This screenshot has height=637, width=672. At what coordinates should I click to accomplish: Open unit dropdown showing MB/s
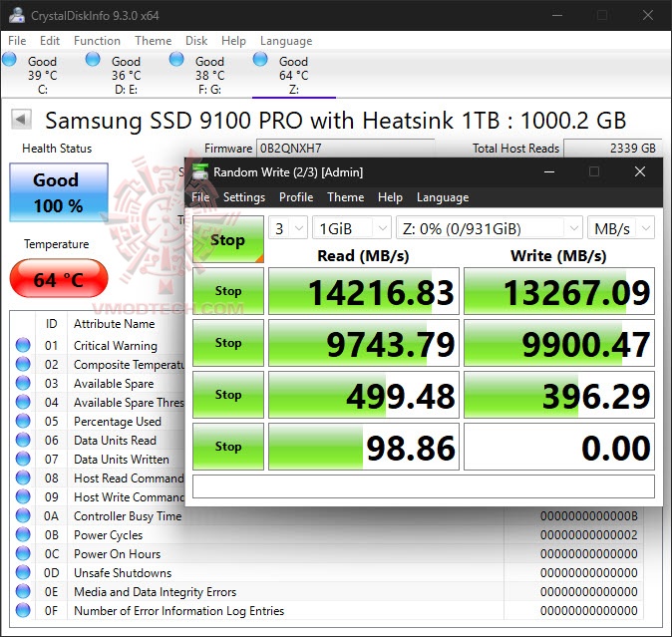[x=620, y=228]
